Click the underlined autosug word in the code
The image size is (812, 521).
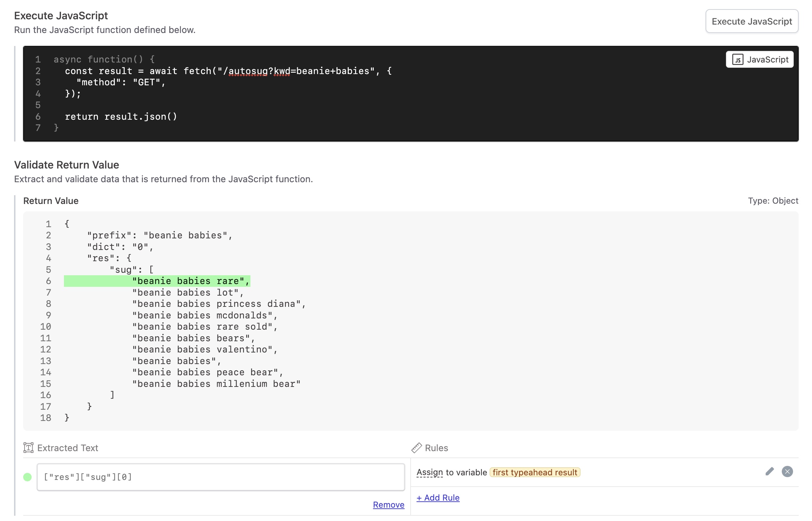tap(247, 71)
